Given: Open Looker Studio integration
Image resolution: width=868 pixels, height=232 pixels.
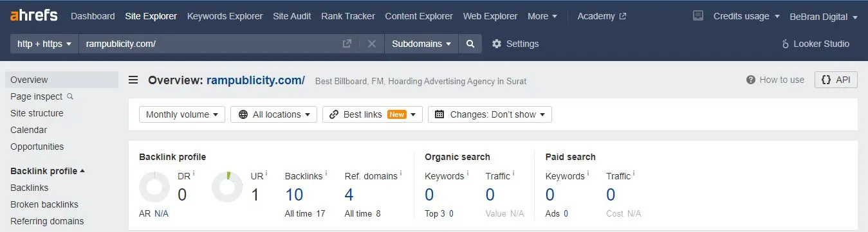Looking at the screenshot, I should pos(815,44).
